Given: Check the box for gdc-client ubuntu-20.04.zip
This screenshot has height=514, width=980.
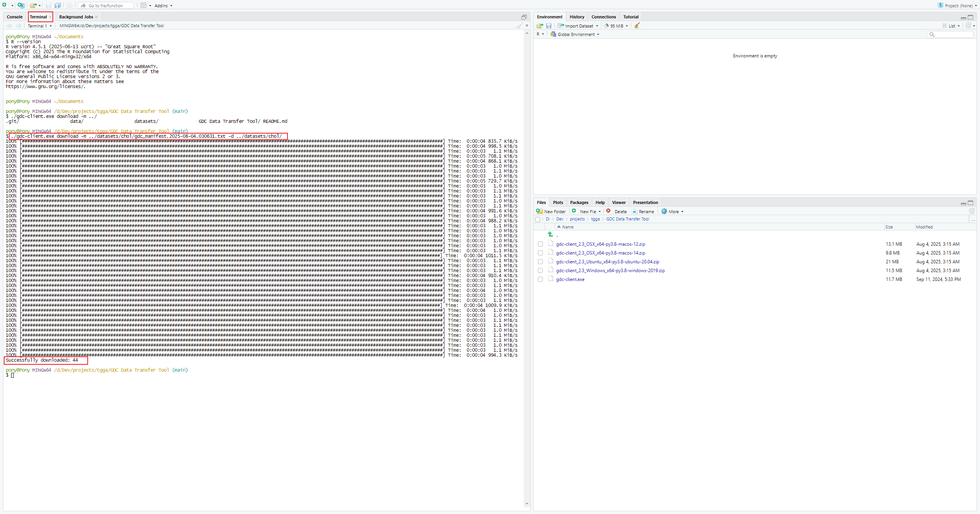Looking at the screenshot, I should (540, 262).
